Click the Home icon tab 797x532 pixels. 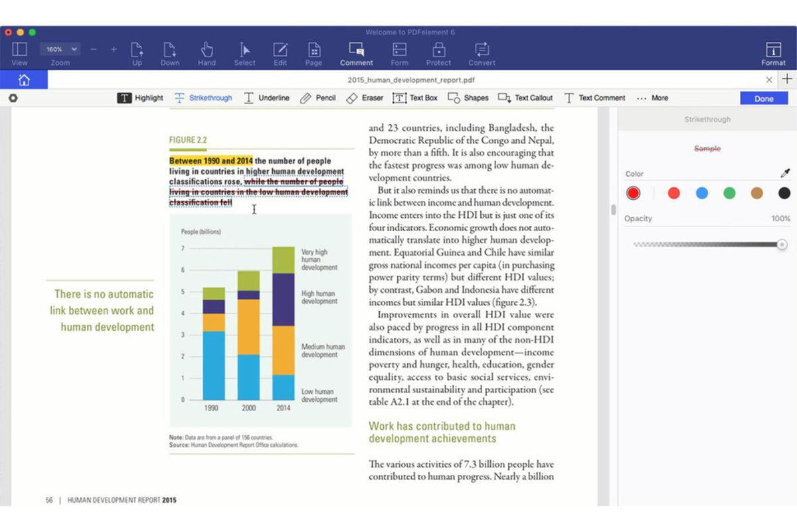[x=24, y=80]
